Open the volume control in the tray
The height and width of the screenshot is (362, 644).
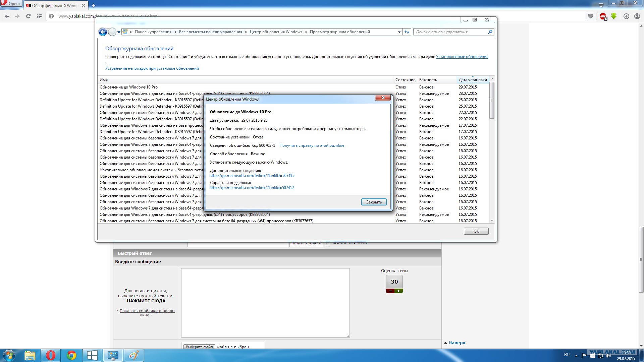[x=608, y=356]
